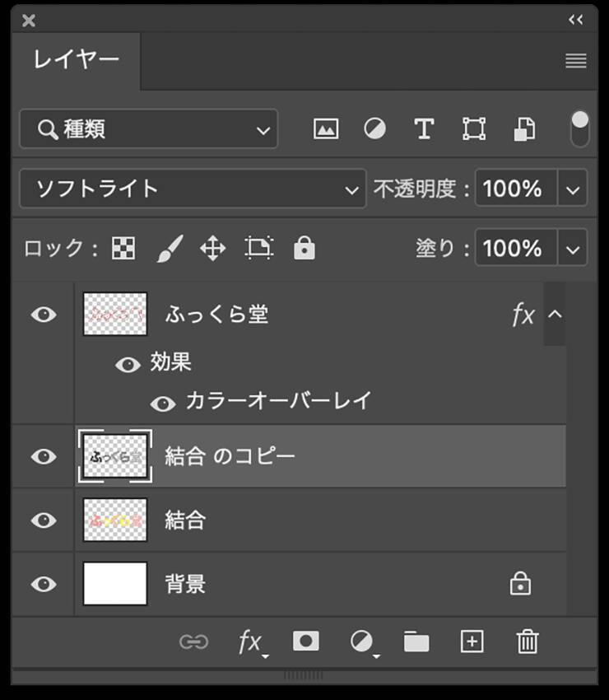Click the lock transparent pixels icon
The image size is (609, 700).
(x=123, y=249)
